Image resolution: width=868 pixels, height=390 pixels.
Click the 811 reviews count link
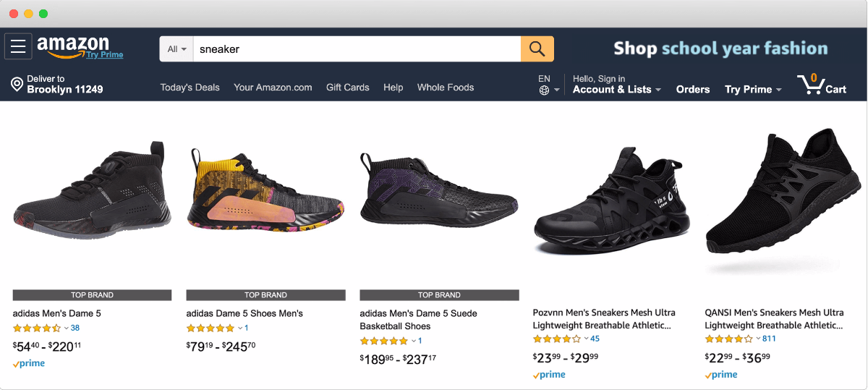[x=769, y=339]
